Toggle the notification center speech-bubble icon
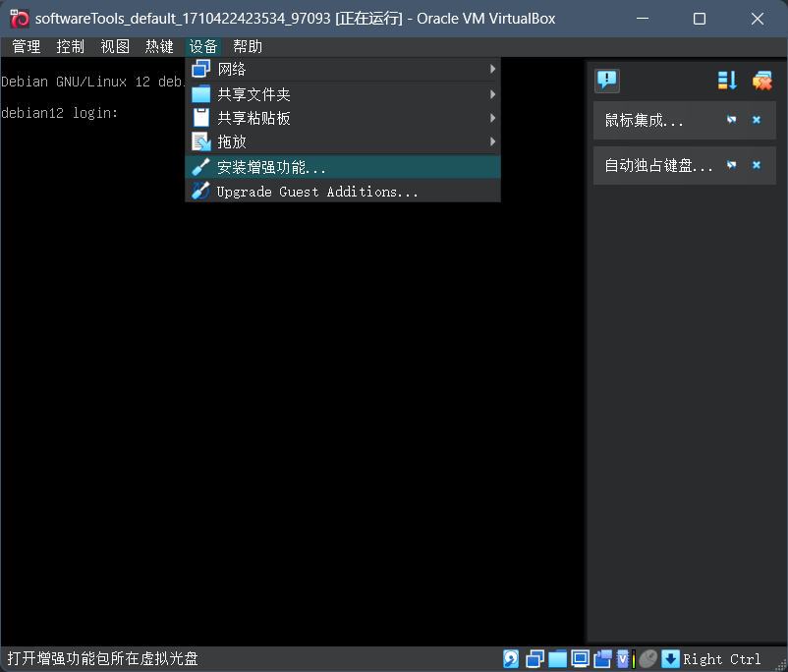The height and width of the screenshot is (672, 788). (x=607, y=81)
